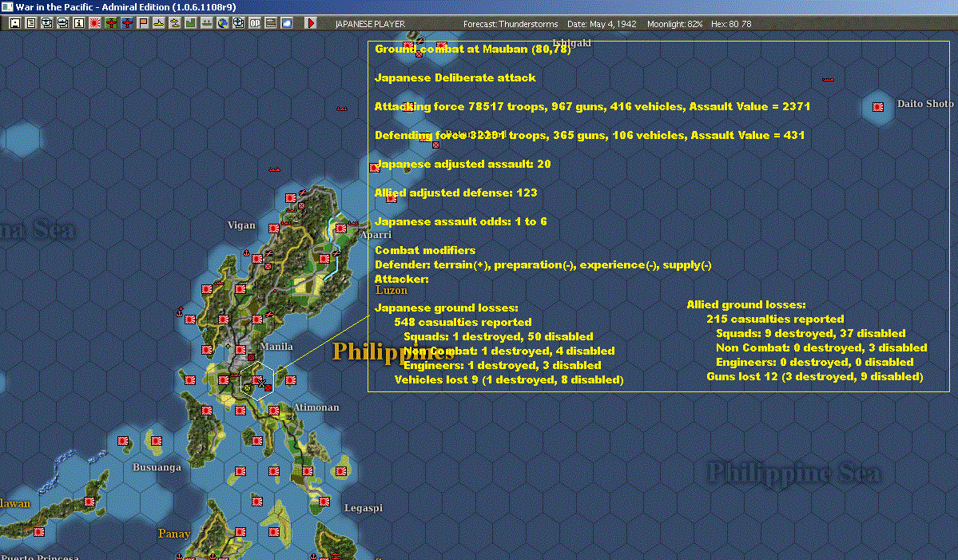This screenshot has height=560, width=958.
Task: Select the blue-background red plane icon
Action: pyautogui.click(x=127, y=23)
